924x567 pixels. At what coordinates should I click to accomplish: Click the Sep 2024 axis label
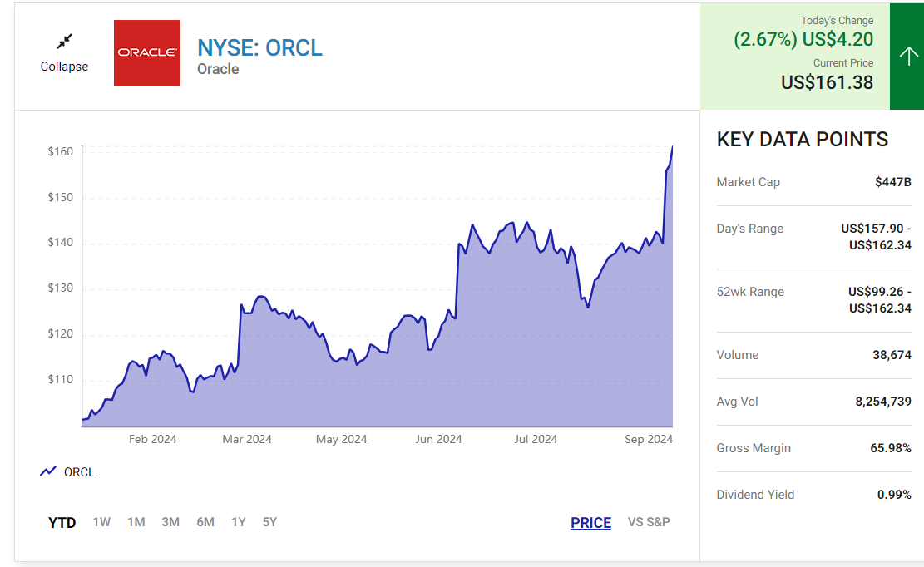tap(648, 439)
